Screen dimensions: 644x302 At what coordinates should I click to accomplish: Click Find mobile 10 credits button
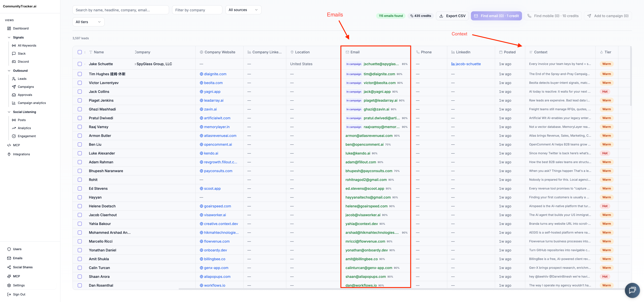[x=553, y=16]
